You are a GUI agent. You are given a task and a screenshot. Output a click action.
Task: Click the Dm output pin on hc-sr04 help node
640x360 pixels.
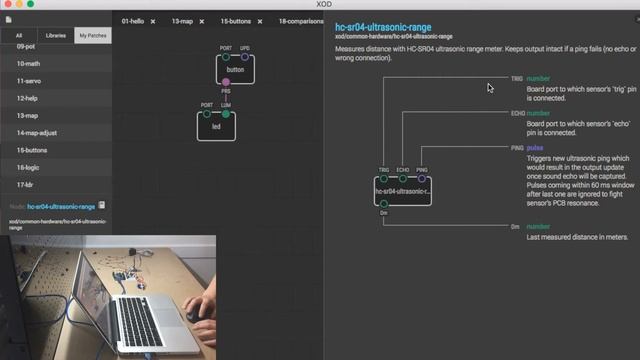pos(384,203)
